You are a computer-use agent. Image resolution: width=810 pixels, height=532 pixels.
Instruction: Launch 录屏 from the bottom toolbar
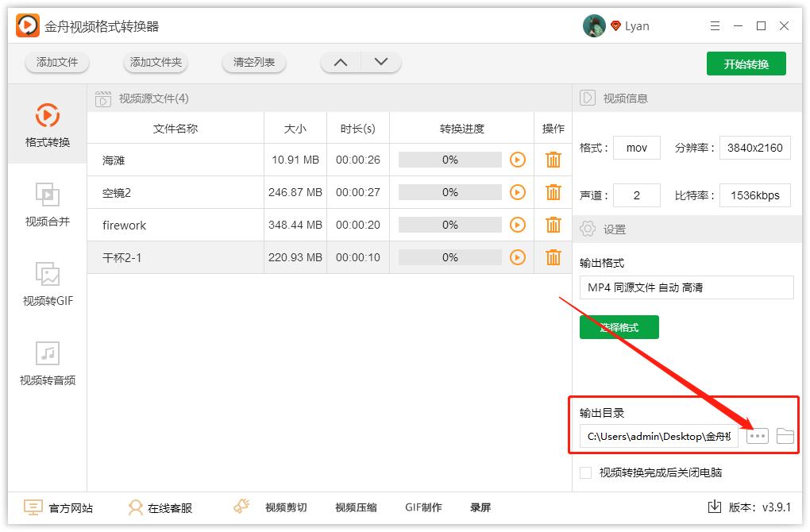pyautogui.click(x=480, y=507)
